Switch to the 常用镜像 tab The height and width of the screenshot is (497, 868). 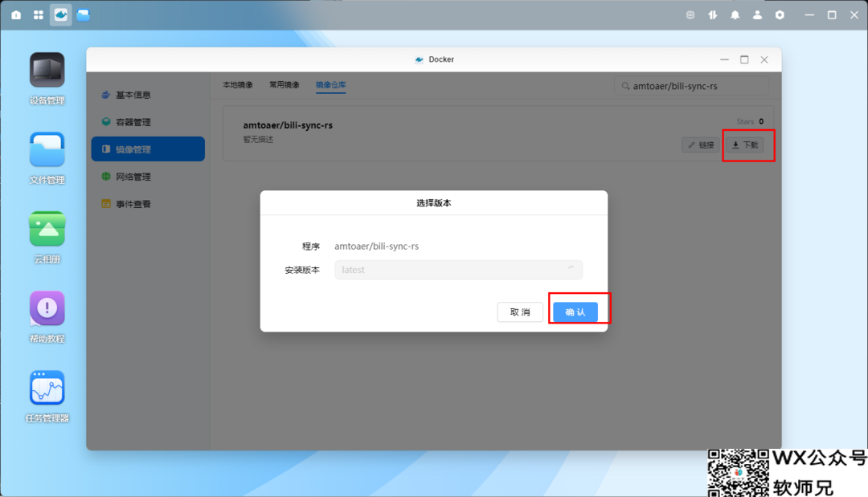click(284, 85)
